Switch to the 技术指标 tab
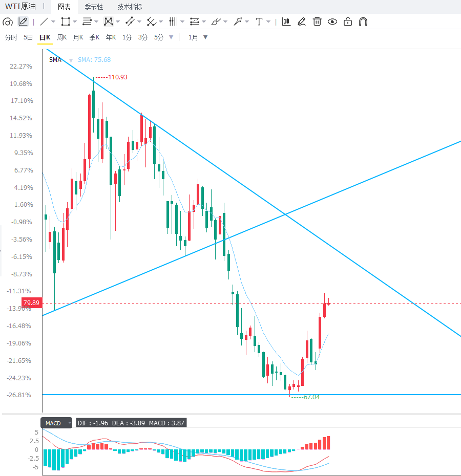Screen dimensions: 461x476 point(130,7)
